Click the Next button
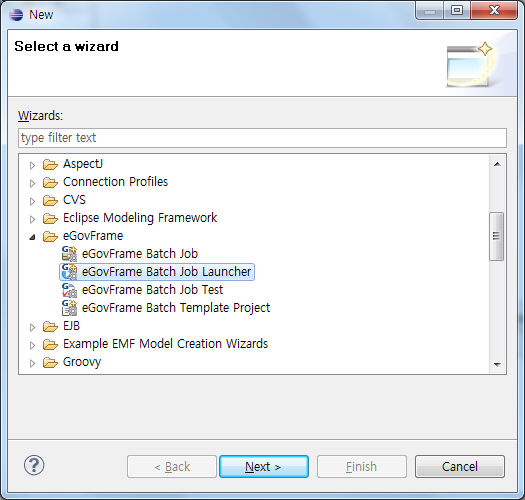The image size is (525, 500). point(264,466)
